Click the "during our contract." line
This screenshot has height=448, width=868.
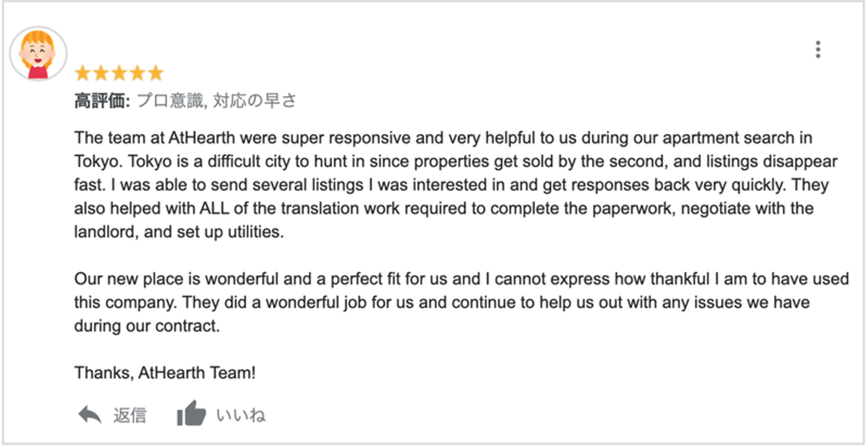(x=147, y=326)
